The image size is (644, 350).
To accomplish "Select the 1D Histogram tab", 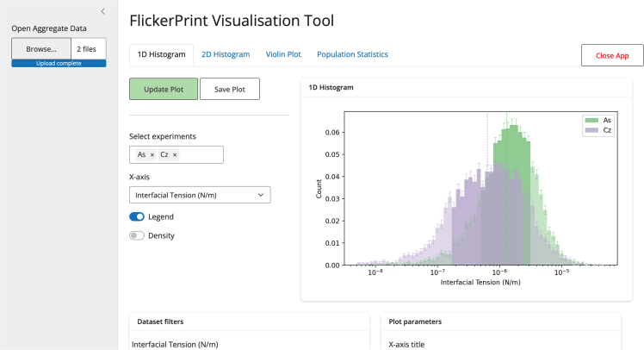I will point(161,54).
